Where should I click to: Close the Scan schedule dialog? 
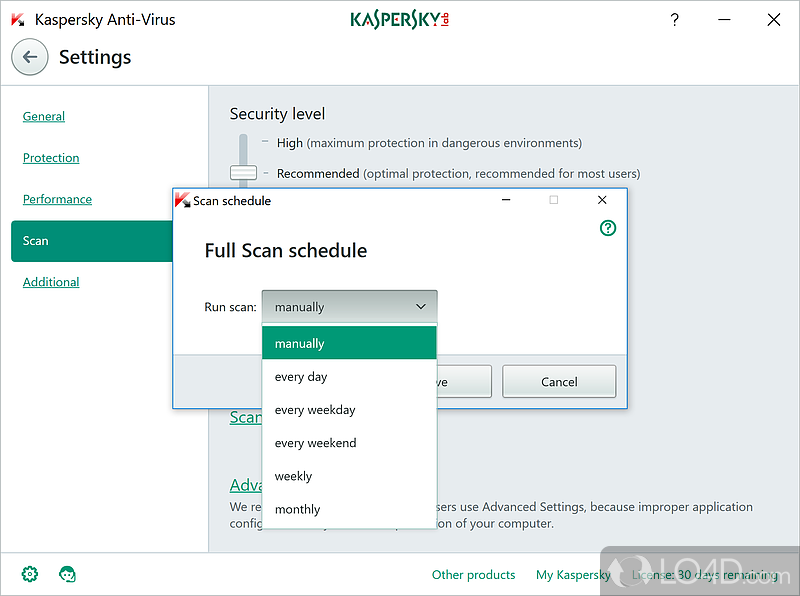pos(602,200)
